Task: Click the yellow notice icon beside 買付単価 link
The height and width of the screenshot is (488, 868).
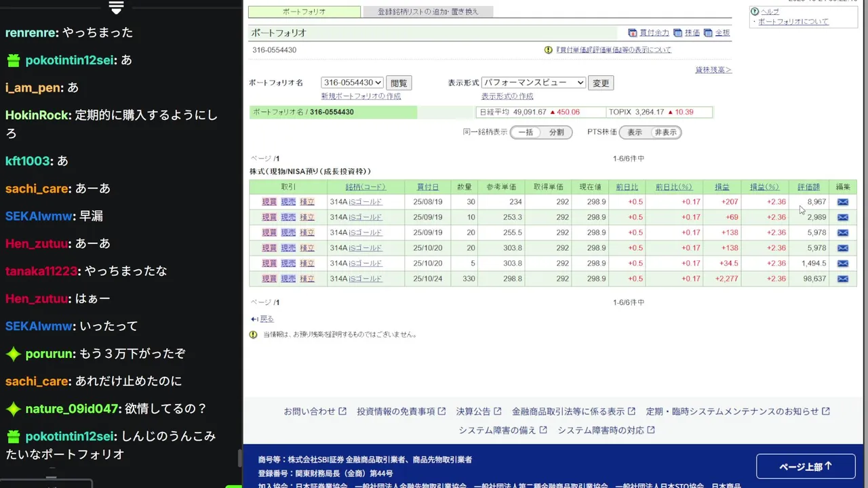Action: (x=549, y=50)
